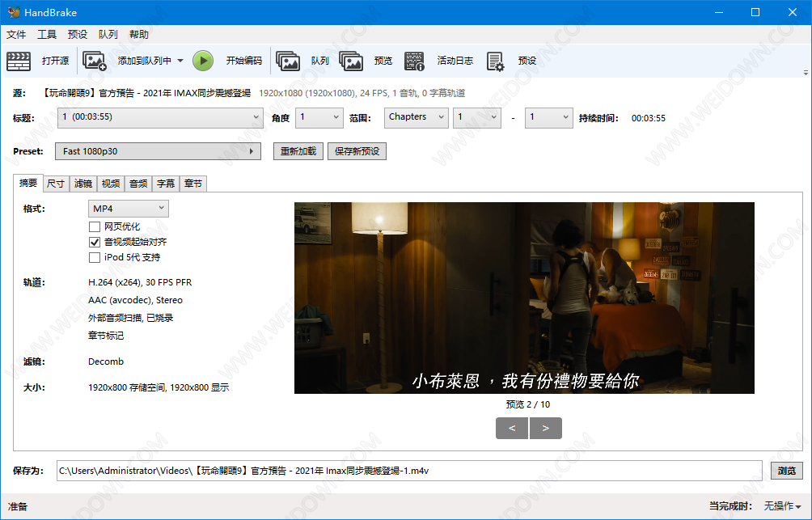The height and width of the screenshot is (520, 812).
Task: Click the Preview images icon
Action: click(351, 61)
